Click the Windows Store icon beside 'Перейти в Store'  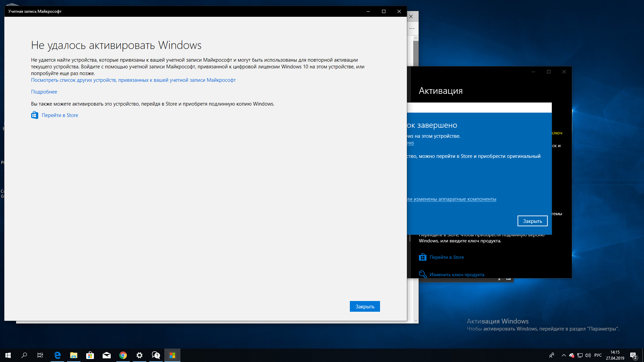click(x=35, y=115)
